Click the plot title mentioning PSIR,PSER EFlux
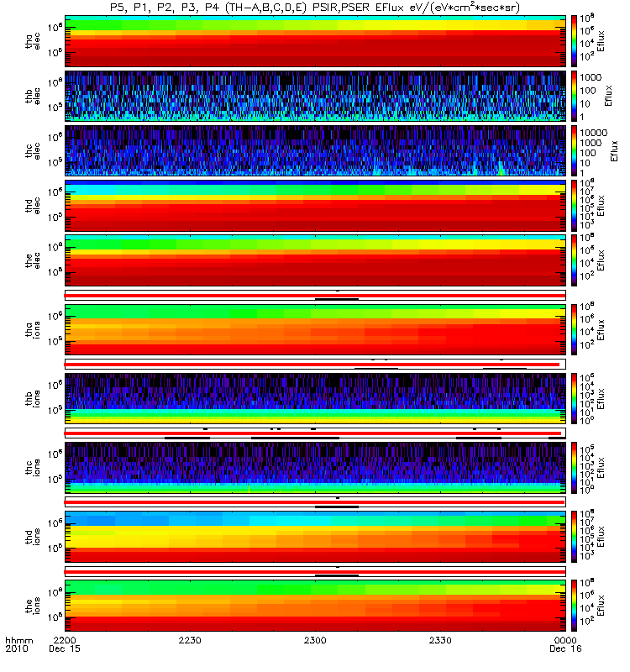630x672 pixels. click(x=314, y=8)
